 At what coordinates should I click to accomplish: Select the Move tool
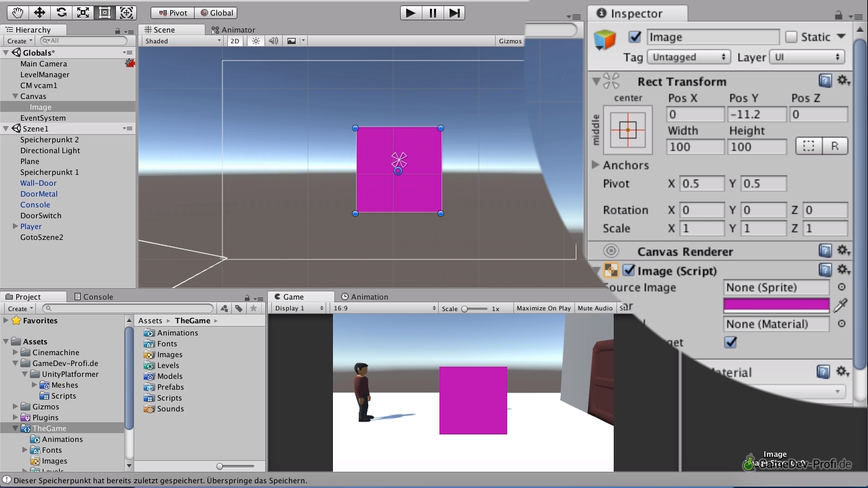click(39, 12)
